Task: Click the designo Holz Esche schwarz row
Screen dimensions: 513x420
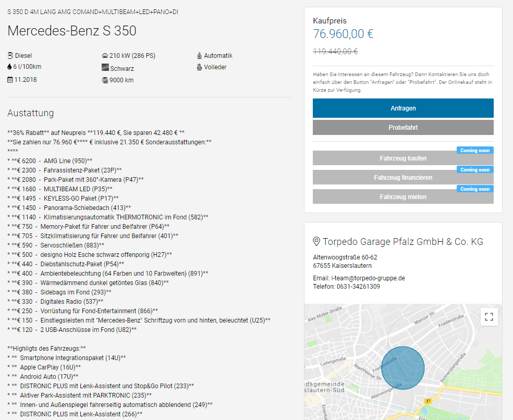Action: 90,254
